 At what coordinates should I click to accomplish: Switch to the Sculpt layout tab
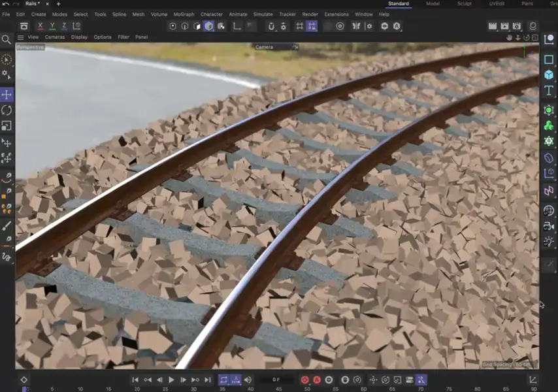tap(464, 4)
